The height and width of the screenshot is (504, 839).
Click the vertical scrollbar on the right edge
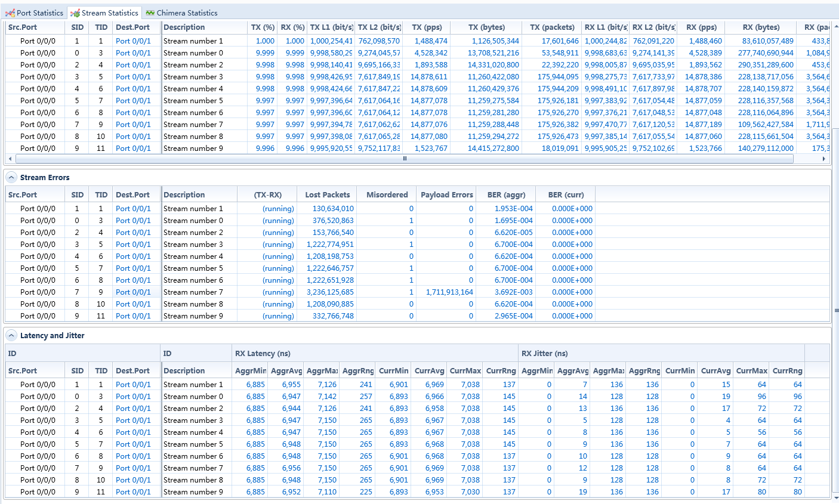[835, 310]
